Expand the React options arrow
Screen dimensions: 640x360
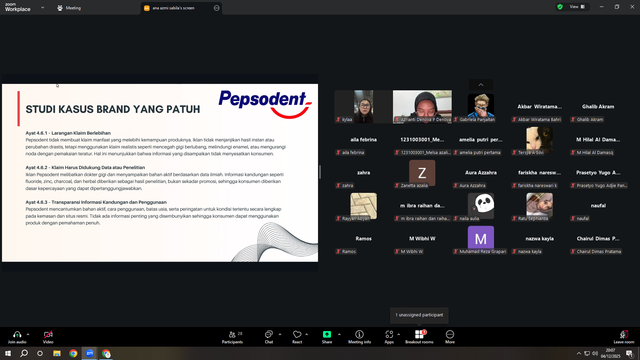[x=307, y=334]
